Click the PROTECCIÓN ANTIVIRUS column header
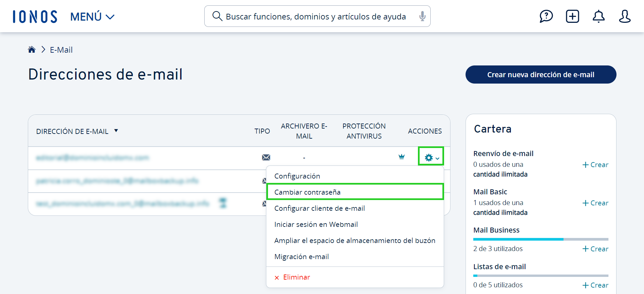 point(364,131)
